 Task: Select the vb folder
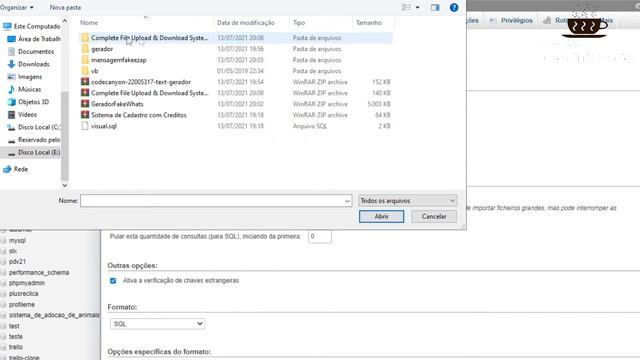click(x=235, y=71)
